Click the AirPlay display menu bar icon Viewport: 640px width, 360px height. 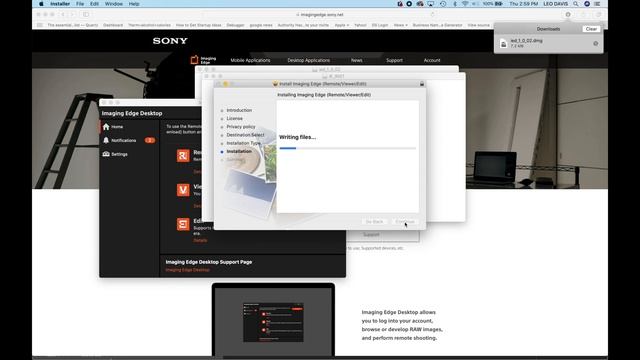click(431, 4)
